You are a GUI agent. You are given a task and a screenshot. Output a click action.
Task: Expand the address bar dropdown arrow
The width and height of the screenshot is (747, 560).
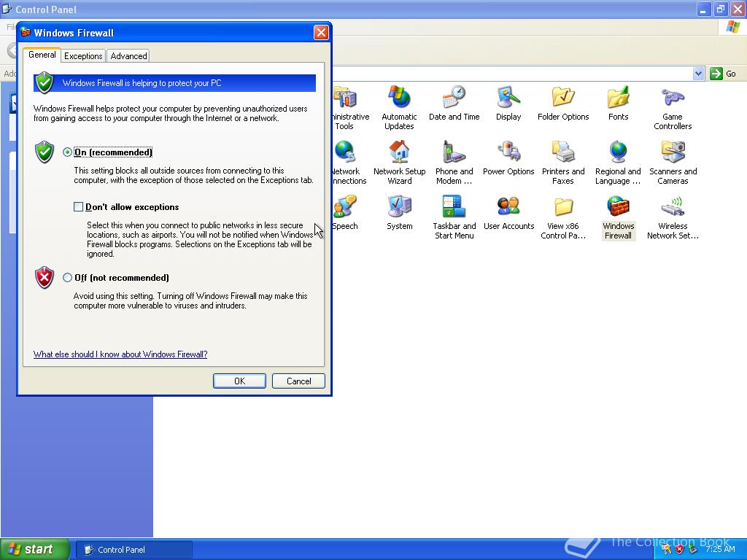[698, 74]
